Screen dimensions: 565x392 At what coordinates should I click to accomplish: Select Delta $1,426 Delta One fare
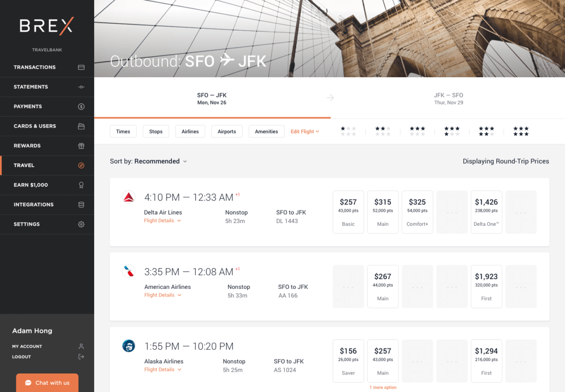486,212
